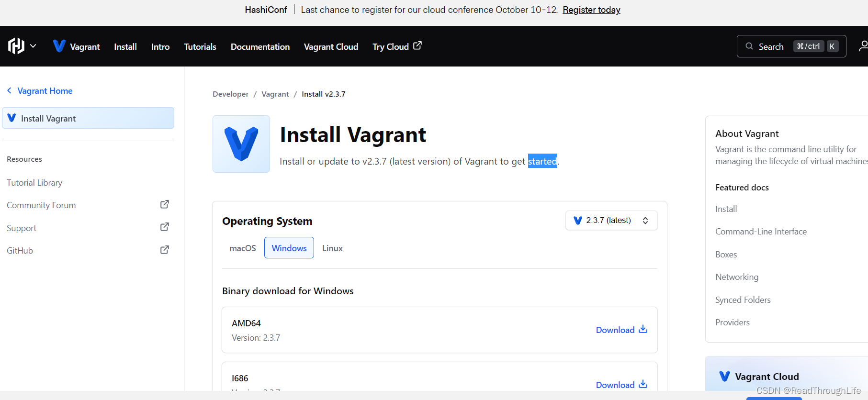The image size is (868, 400).
Task: Click the Register today link
Action: [591, 10]
